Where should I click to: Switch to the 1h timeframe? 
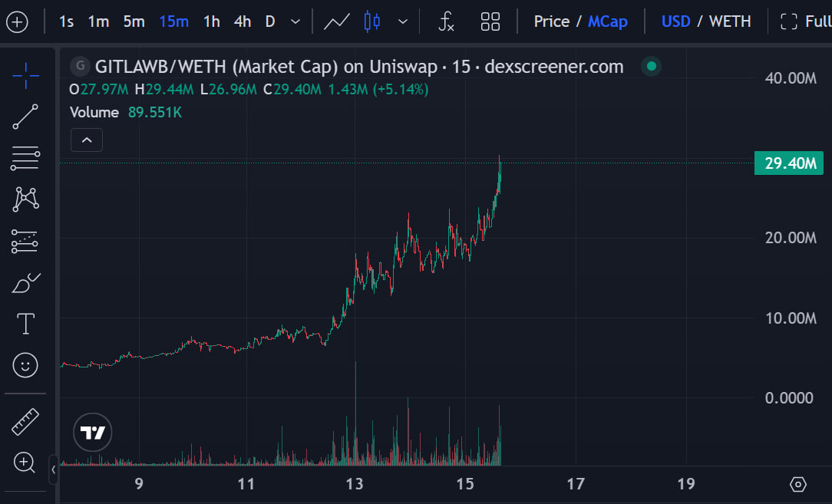tap(212, 21)
